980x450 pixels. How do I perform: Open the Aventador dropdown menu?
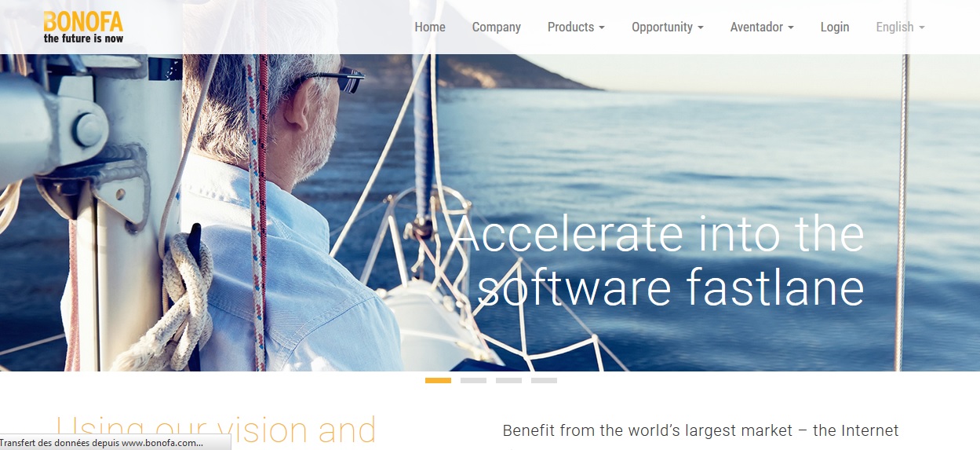click(762, 27)
